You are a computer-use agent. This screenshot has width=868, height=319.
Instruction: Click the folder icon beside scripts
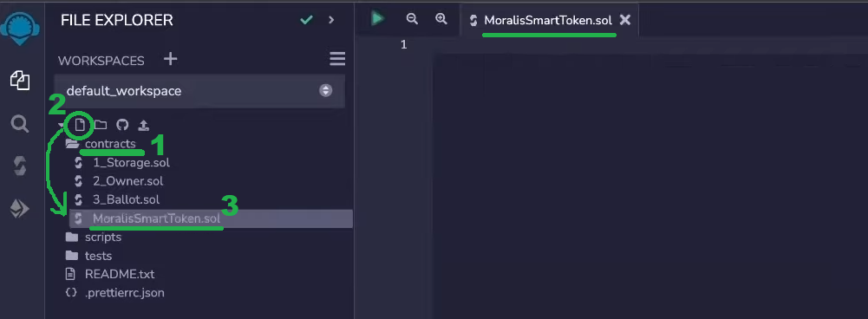click(x=71, y=237)
